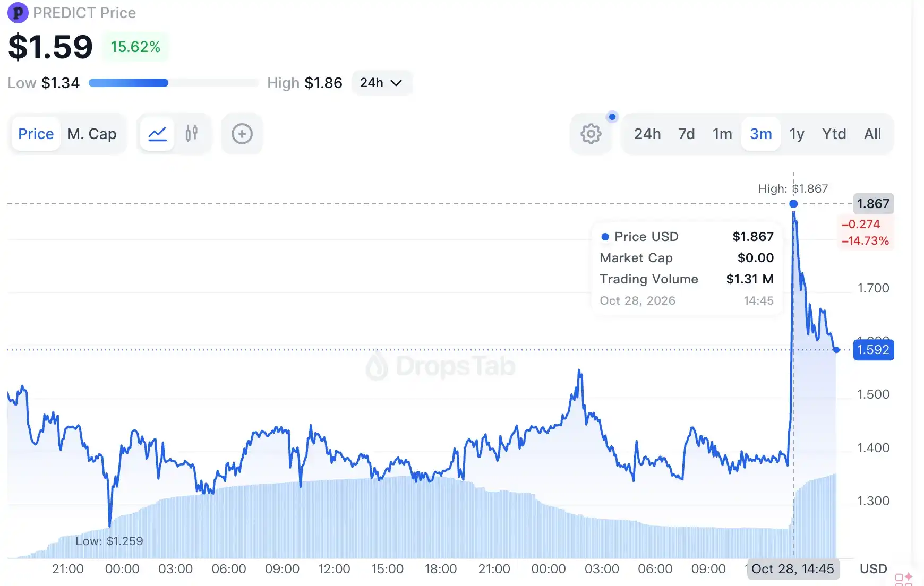Select the 1m timeframe tab

coord(722,134)
